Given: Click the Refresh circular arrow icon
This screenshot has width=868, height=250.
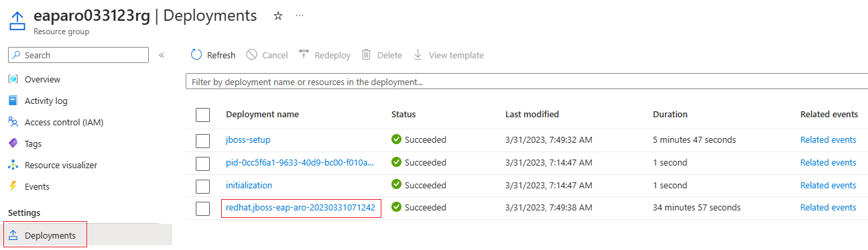Looking at the screenshot, I should [196, 55].
